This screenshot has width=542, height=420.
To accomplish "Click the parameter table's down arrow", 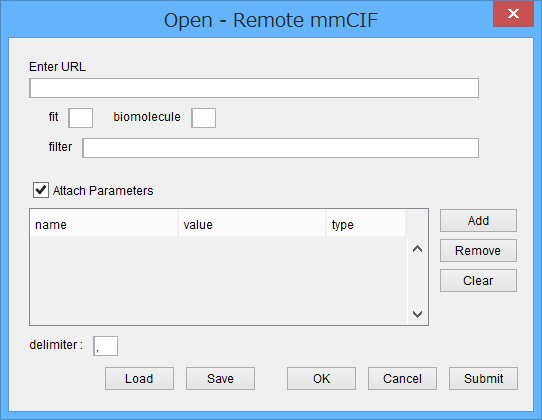I will (x=418, y=314).
